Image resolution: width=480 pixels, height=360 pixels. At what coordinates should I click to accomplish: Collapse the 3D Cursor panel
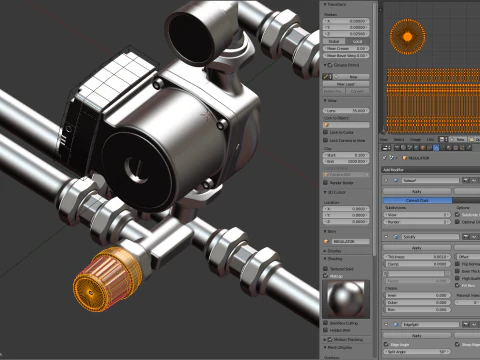click(325, 192)
